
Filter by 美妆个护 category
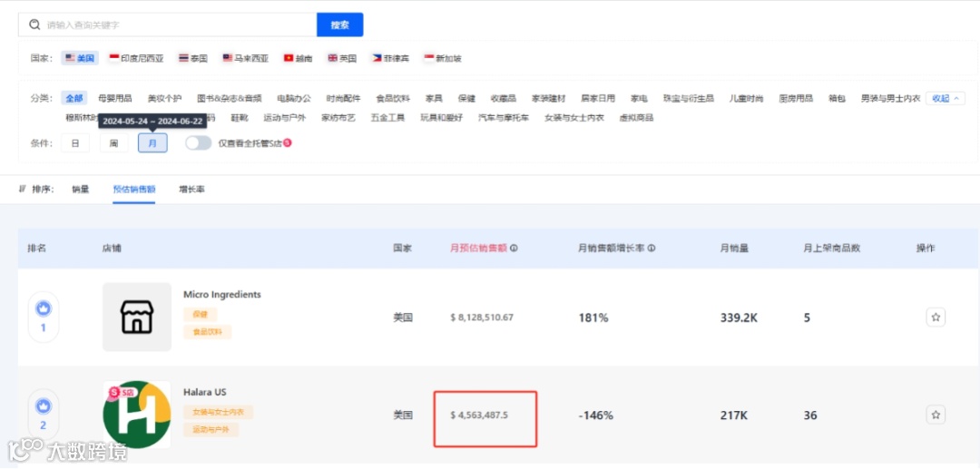(164, 98)
